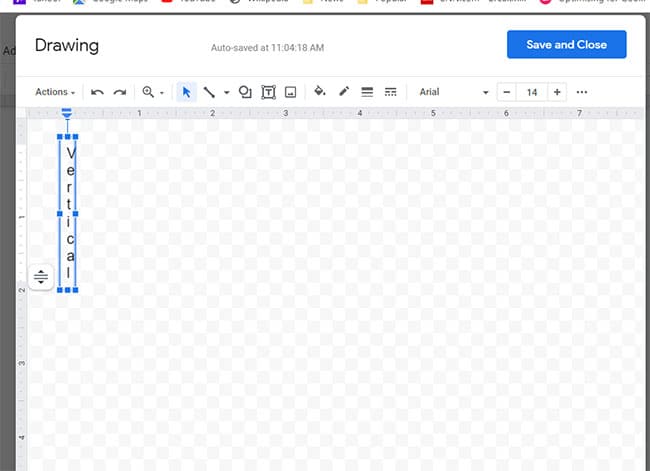650x471 pixels.
Task: Open the Line type dropdown arrow
Action: coord(226,92)
